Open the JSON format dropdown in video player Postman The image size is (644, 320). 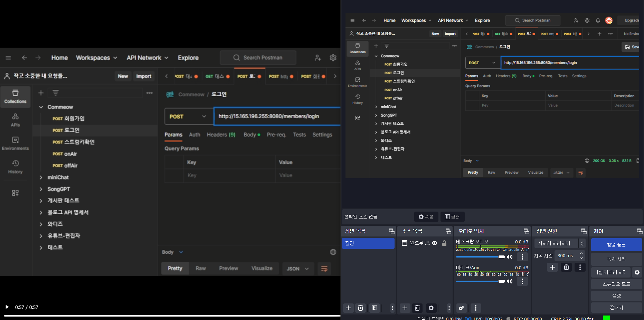[298, 269]
